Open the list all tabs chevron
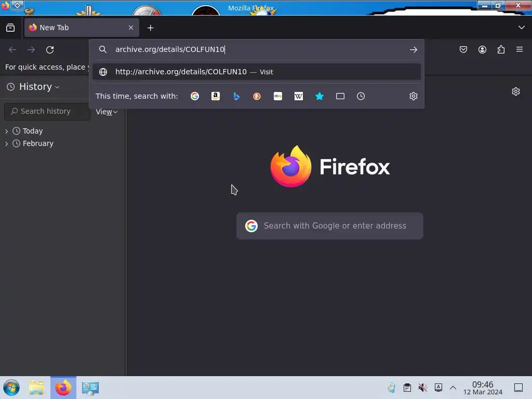 coord(522,28)
